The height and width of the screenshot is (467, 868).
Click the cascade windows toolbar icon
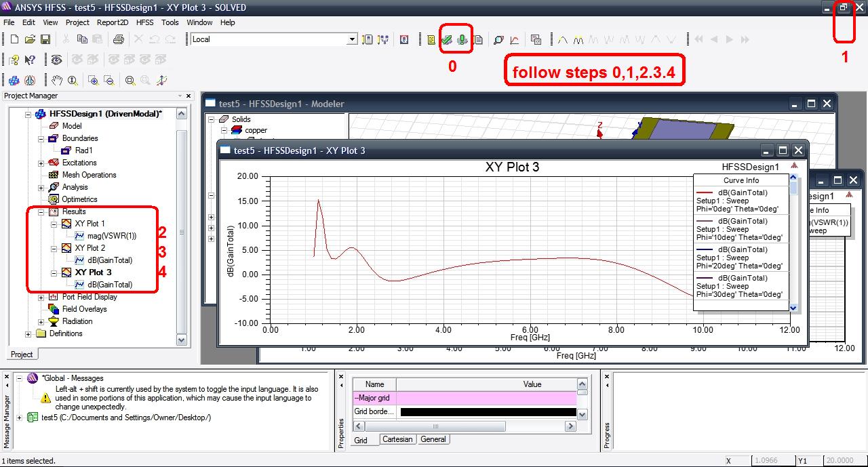[x=536, y=40]
